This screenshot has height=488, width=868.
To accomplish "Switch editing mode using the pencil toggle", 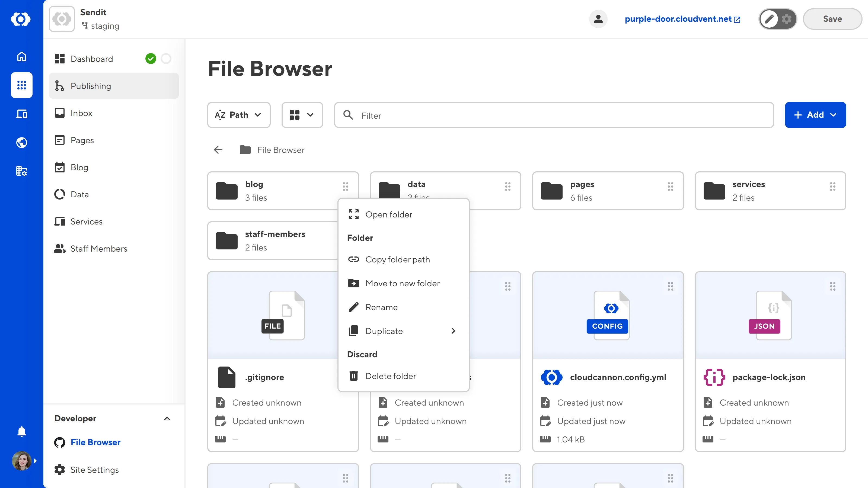I will click(770, 19).
